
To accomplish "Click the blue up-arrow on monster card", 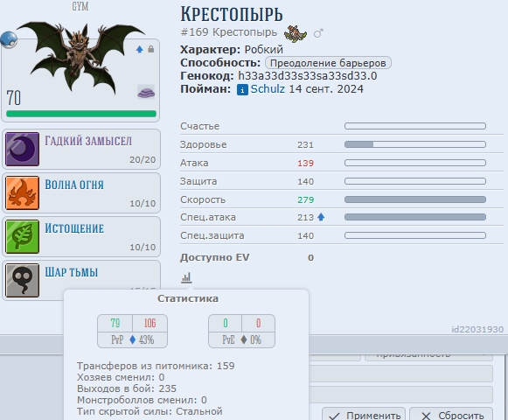I will (140, 49).
